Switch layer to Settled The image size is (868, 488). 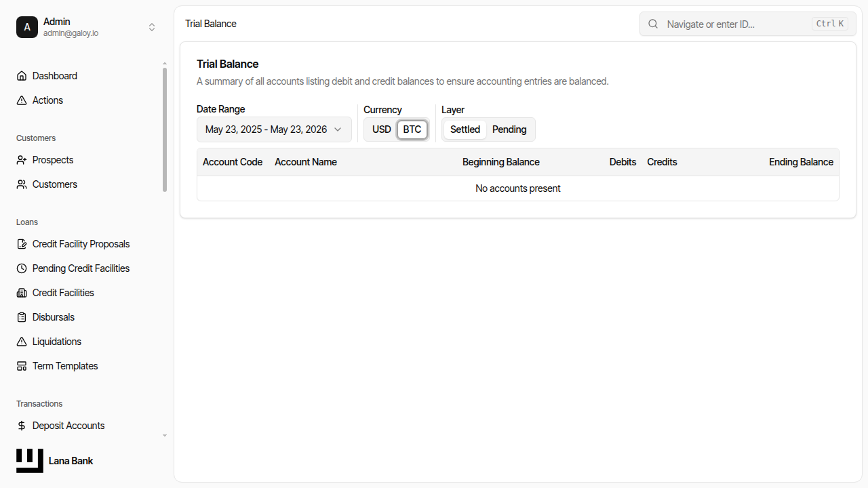click(465, 129)
